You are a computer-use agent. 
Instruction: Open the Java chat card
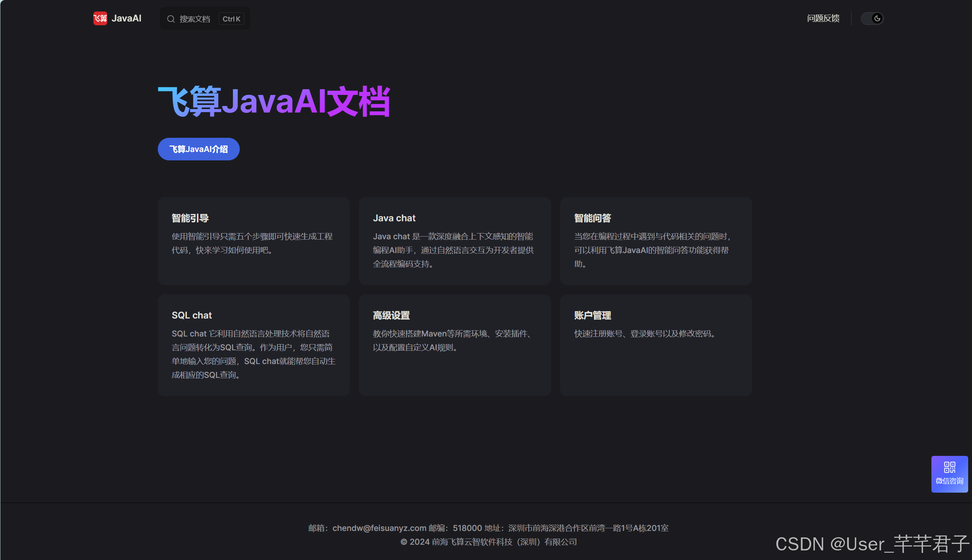point(455,241)
